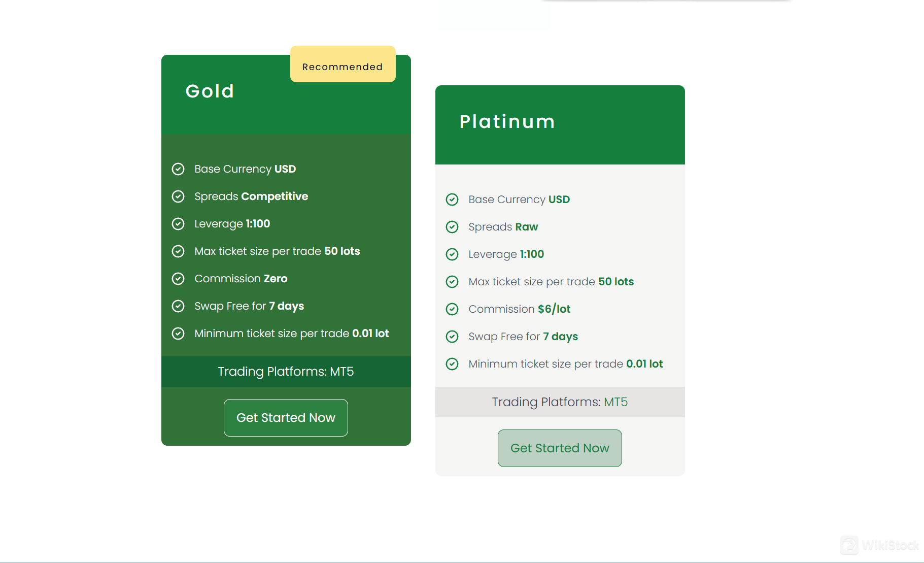Select the Gold plan header

210,91
